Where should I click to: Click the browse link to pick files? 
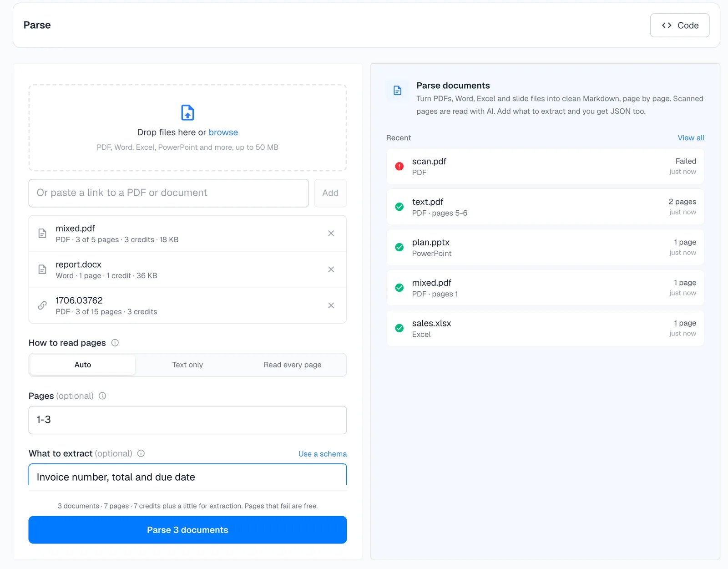tap(223, 132)
